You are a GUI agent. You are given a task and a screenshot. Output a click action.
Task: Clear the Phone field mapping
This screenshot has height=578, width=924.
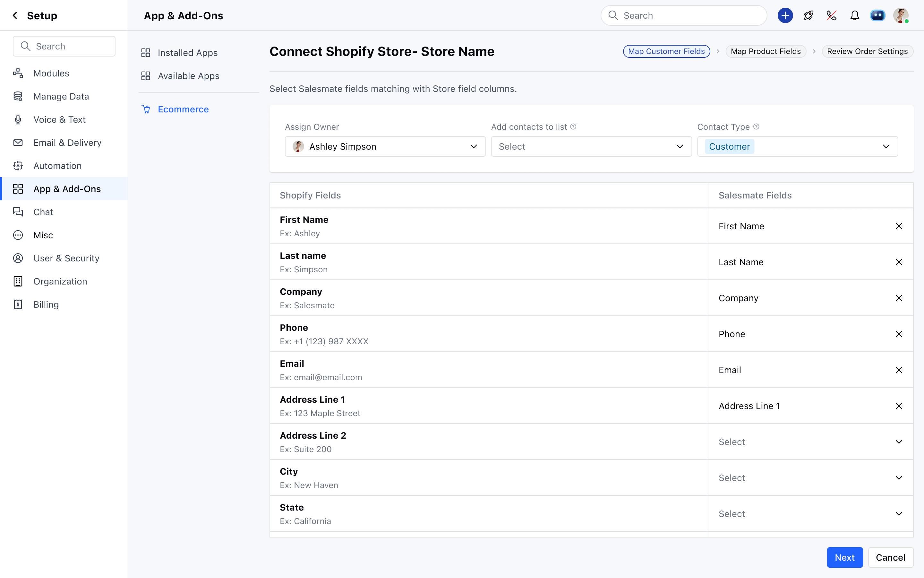899,334
